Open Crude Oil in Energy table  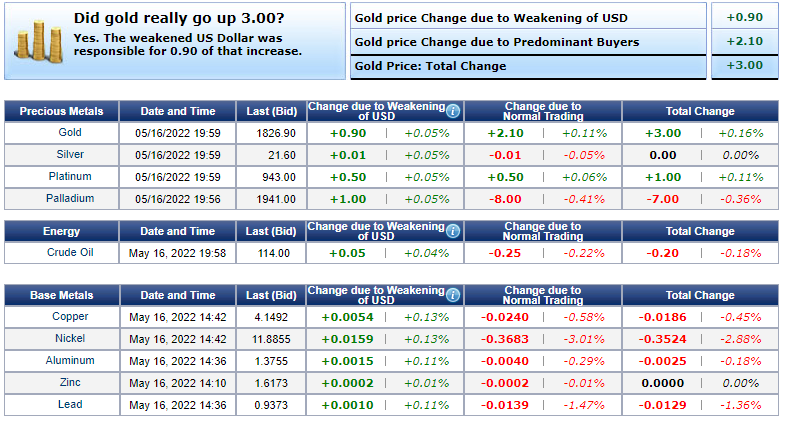pos(69,253)
